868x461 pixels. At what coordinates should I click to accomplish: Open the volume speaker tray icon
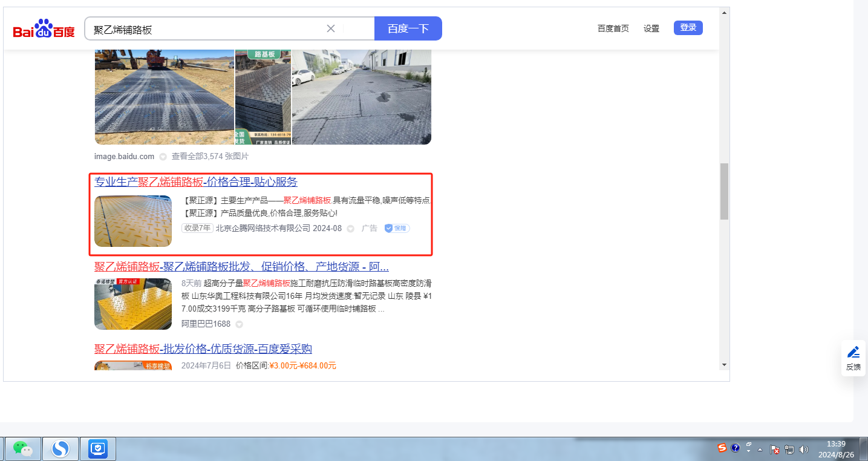(x=804, y=450)
